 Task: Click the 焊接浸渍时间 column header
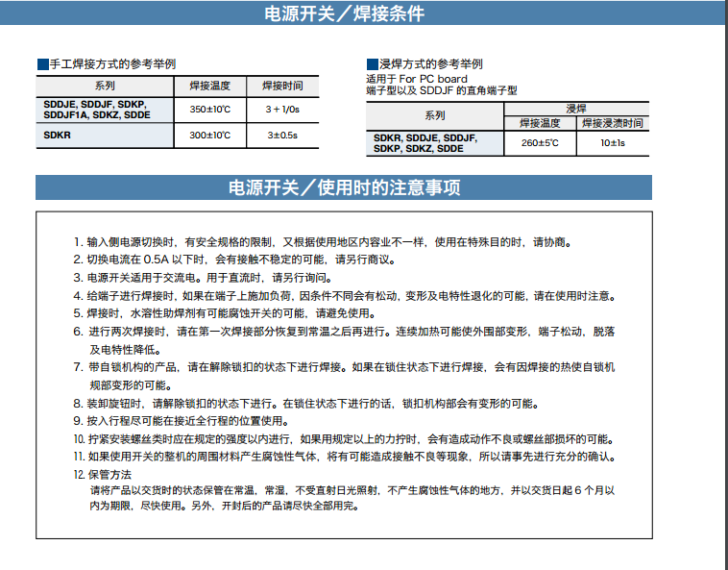pyautogui.click(x=612, y=123)
